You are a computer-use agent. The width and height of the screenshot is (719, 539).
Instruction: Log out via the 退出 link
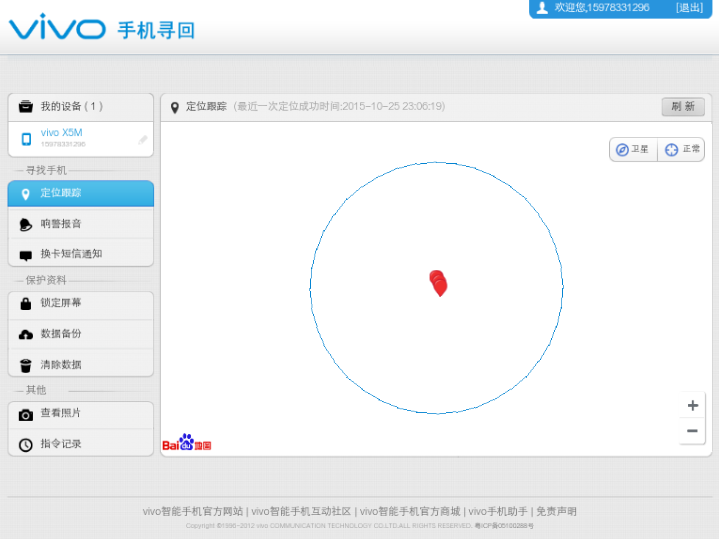pyautogui.click(x=689, y=7)
